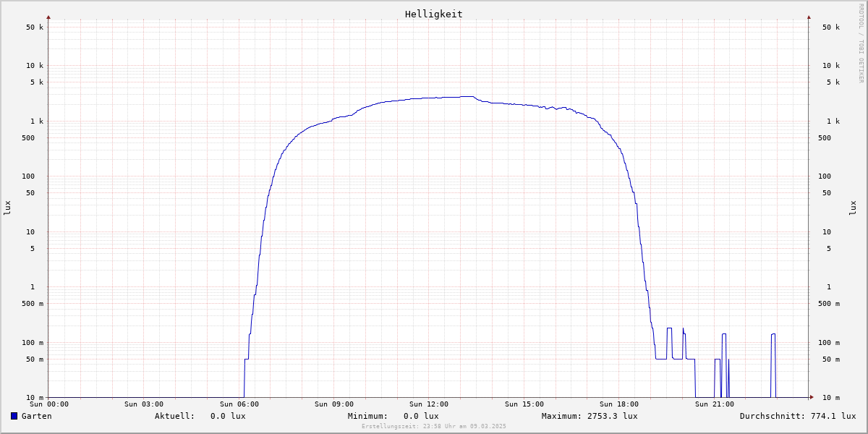The height and width of the screenshot is (434, 868).
Task: Click the 50 k label on left axis
Action: pyautogui.click(x=35, y=27)
